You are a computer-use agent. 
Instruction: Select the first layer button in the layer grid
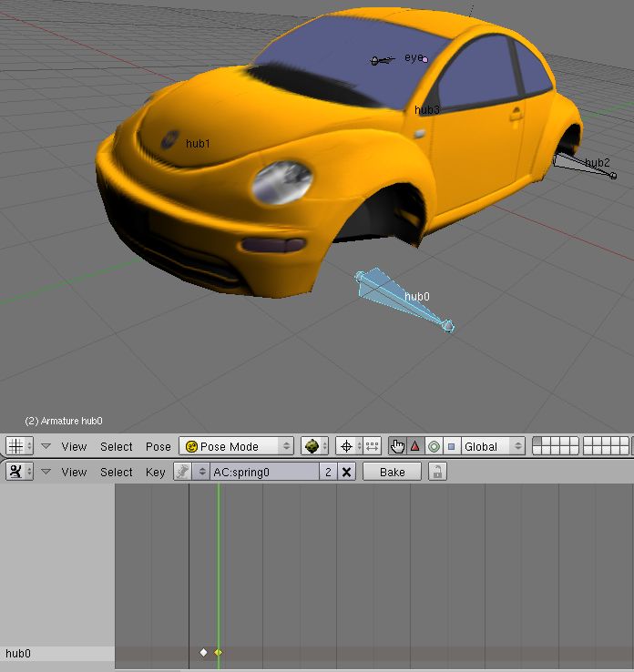pyautogui.click(x=537, y=442)
